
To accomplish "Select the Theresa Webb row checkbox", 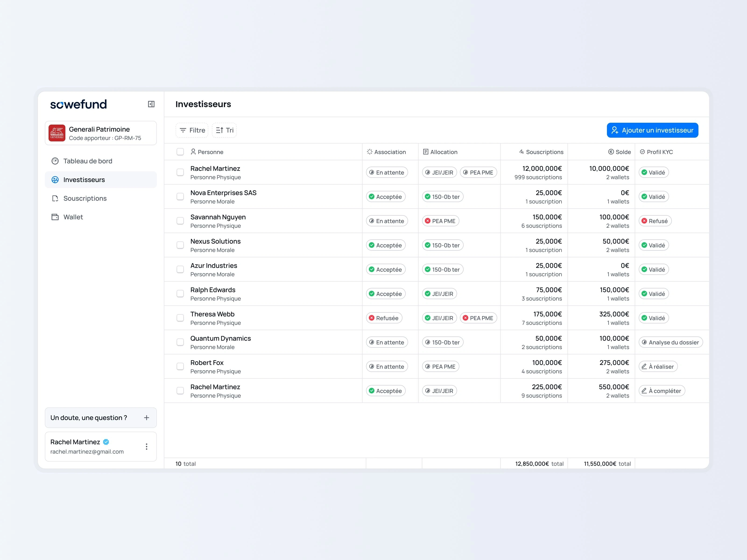I will pos(180,318).
